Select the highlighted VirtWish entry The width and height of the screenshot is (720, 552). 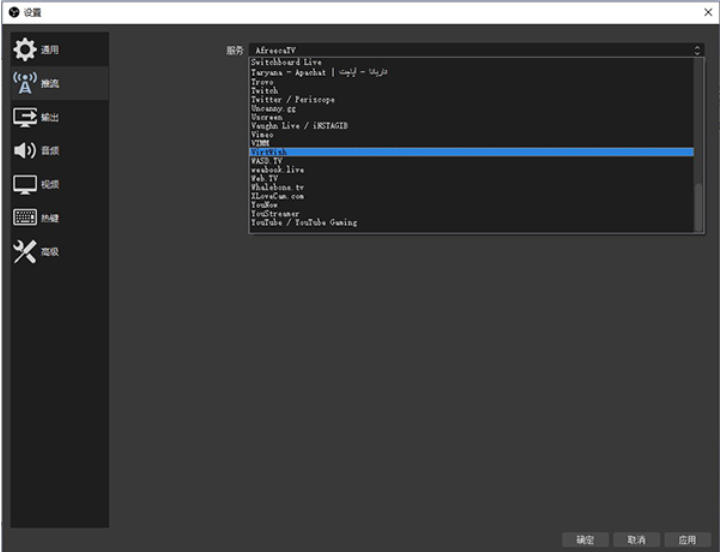pyautogui.click(x=269, y=152)
